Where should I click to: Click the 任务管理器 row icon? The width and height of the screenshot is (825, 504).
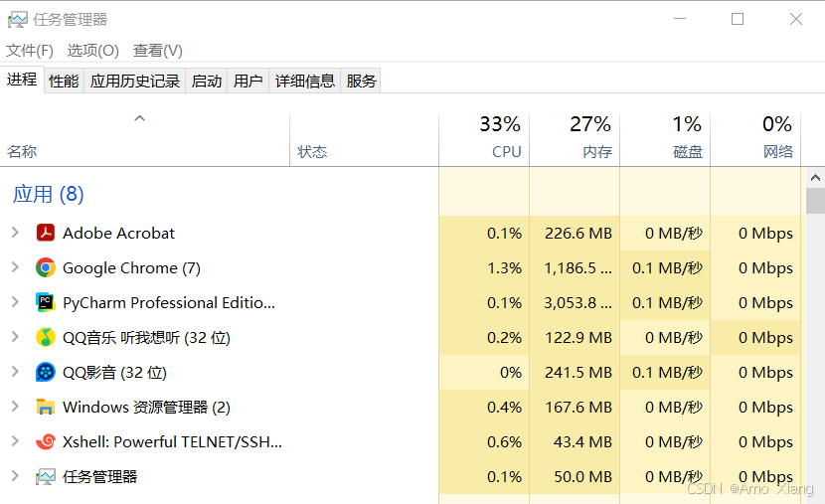click(46, 476)
